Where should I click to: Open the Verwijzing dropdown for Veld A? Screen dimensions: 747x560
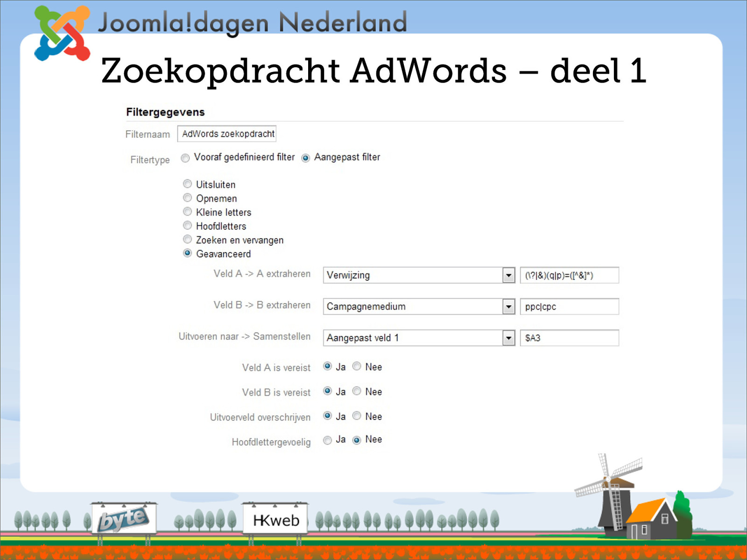[419, 275]
